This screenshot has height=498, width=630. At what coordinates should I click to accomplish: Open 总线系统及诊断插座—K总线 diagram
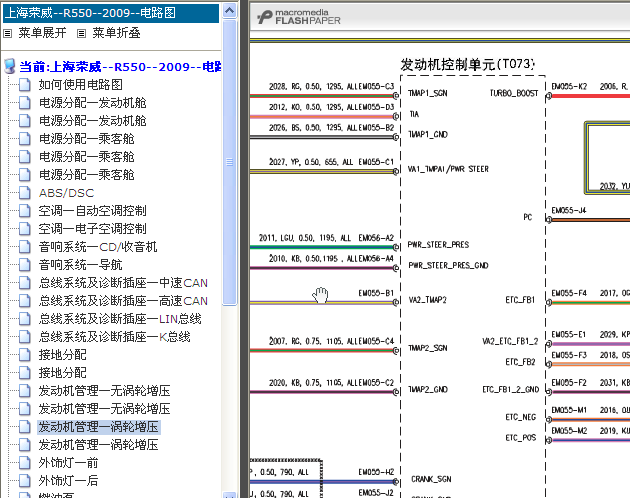click(x=115, y=337)
